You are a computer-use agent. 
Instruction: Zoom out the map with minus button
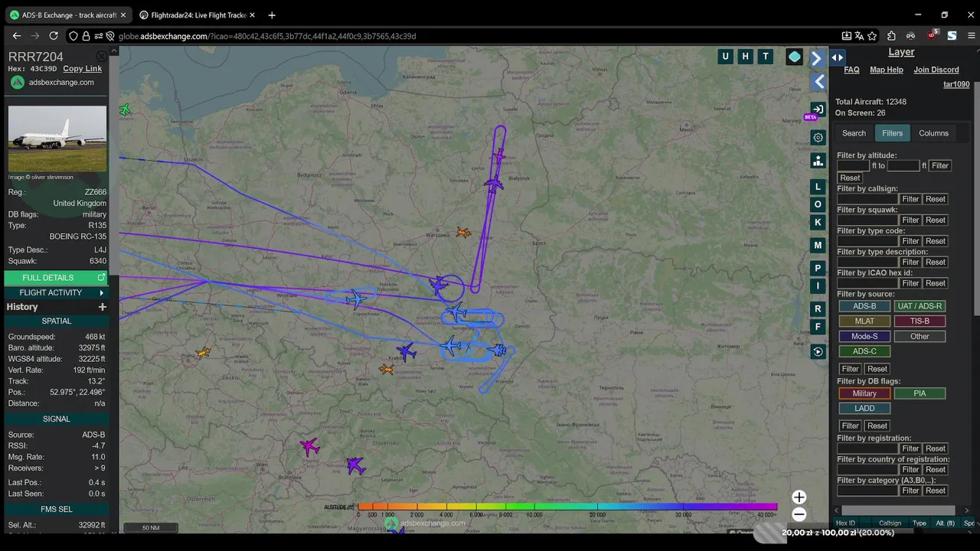(799, 514)
